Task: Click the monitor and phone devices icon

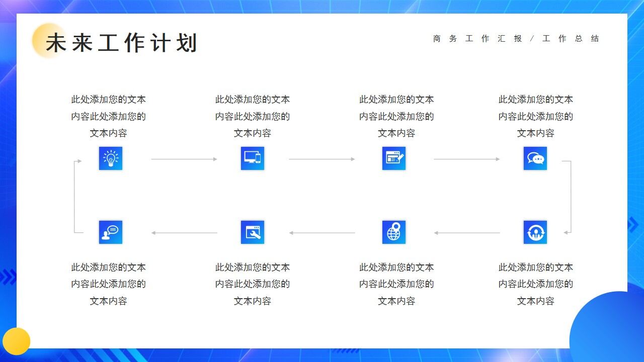Action: pyautogui.click(x=252, y=158)
